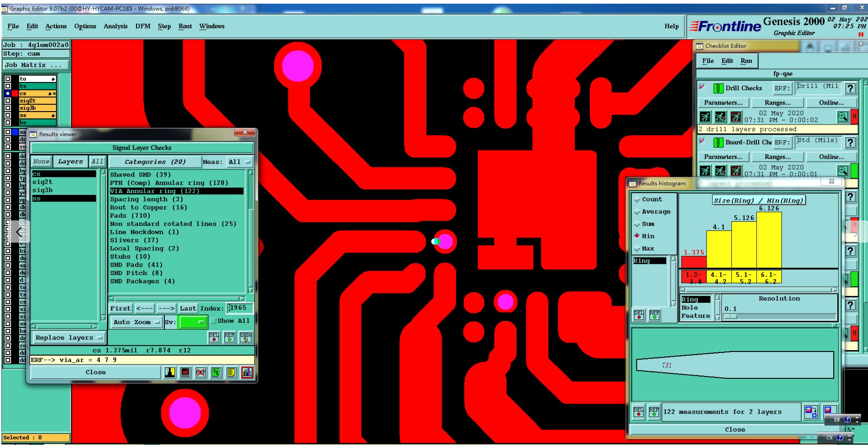The width and height of the screenshot is (868, 445).
Task: Click the red 1.375 histogram bar
Action: (693, 262)
